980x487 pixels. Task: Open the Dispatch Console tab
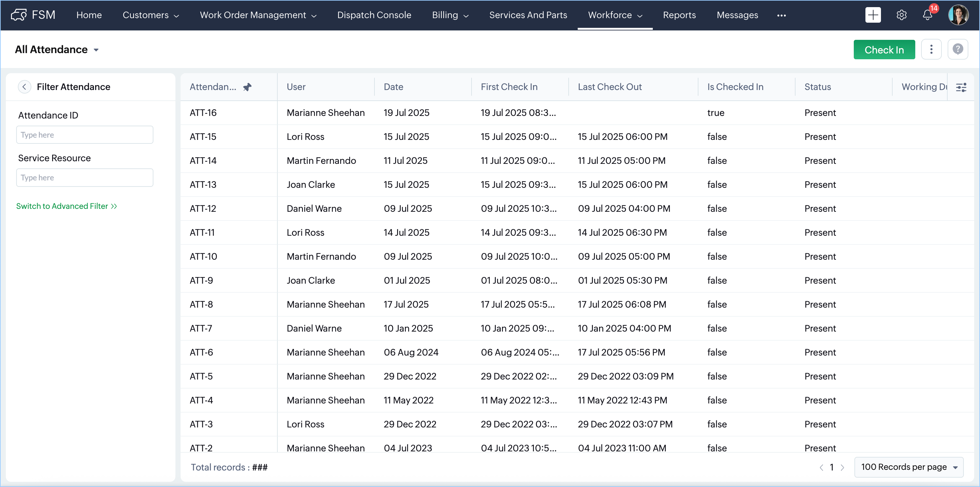tap(374, 15)
